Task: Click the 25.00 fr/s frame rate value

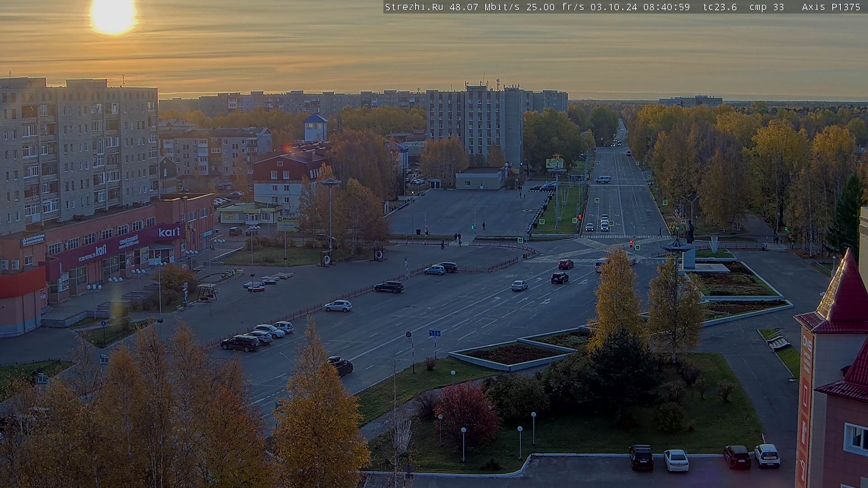Action: click(x=556, y=7)
